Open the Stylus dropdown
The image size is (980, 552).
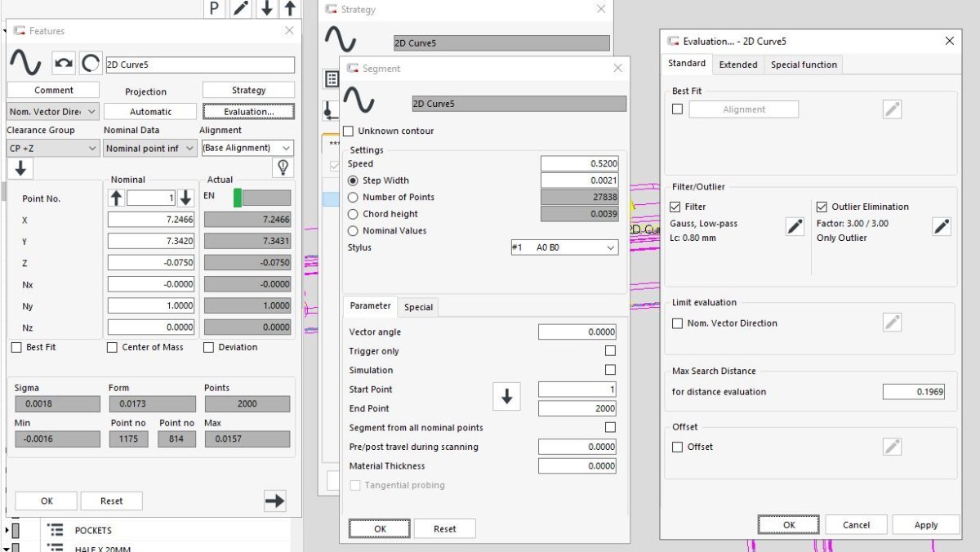tap(564, 247)
